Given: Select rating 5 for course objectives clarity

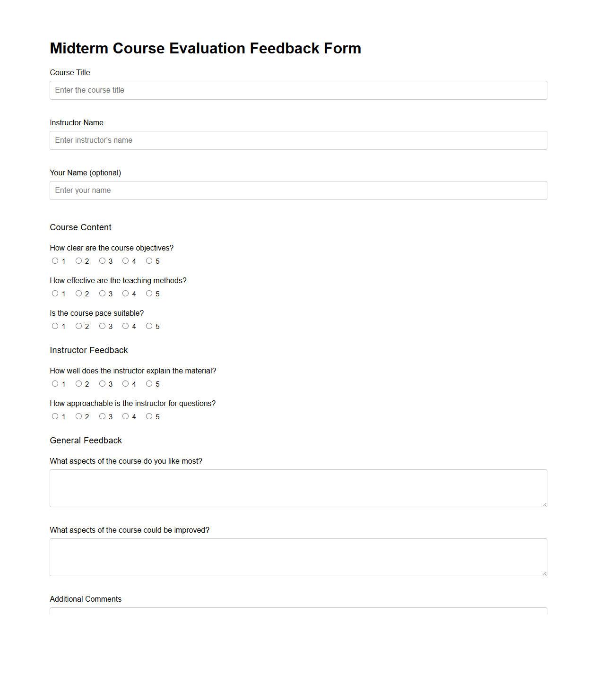Looking at the screenshot, I should [x=149, y=260].
